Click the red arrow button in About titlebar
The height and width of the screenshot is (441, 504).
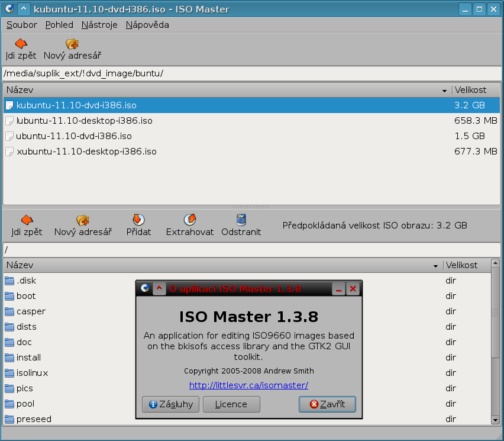159,288
